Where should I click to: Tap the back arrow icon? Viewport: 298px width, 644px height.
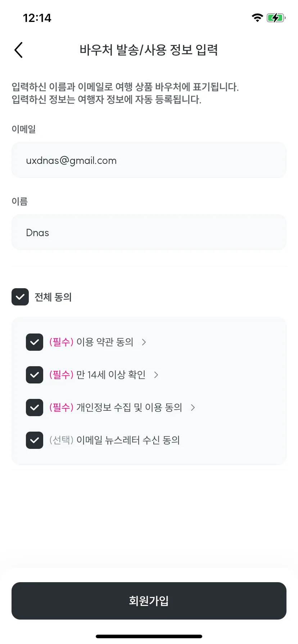pyautogui.click(x=19, y=50)
